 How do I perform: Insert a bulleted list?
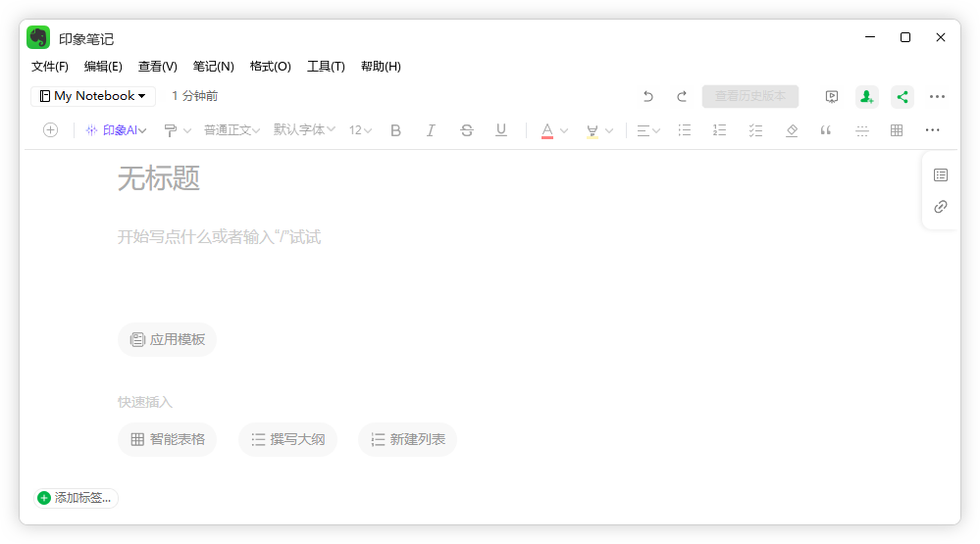click(685, 130)
